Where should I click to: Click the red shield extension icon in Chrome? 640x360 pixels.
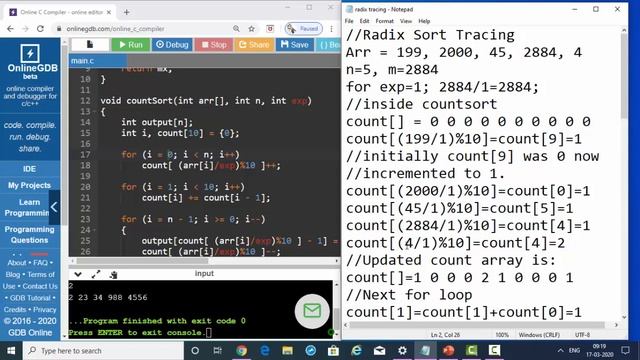270,29
